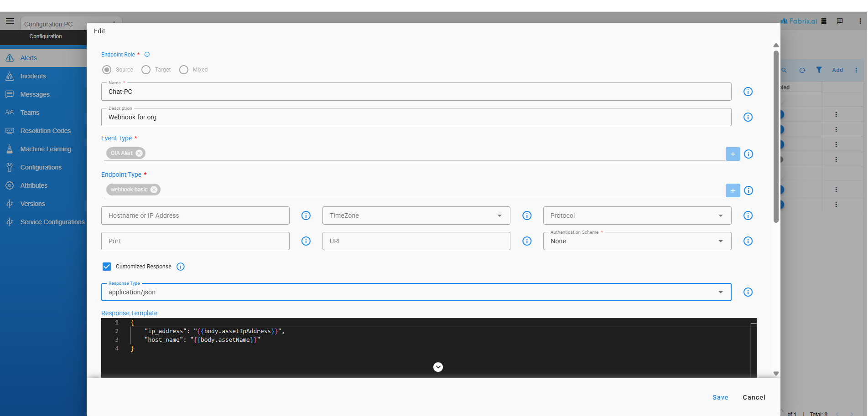Click the Add button in background table
The width and height of the screenshot is (868, 416).
point(837,70)
